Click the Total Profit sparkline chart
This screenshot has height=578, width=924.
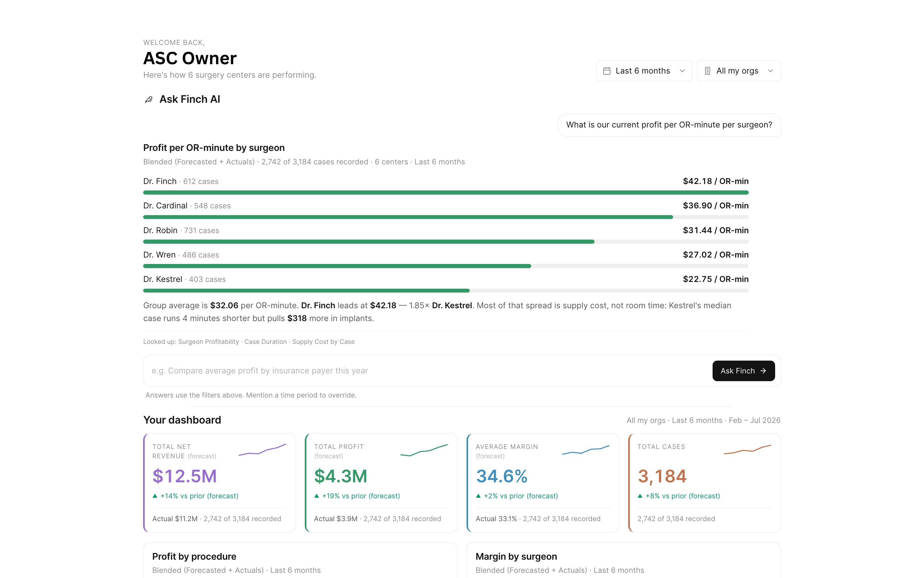(424, 450)
